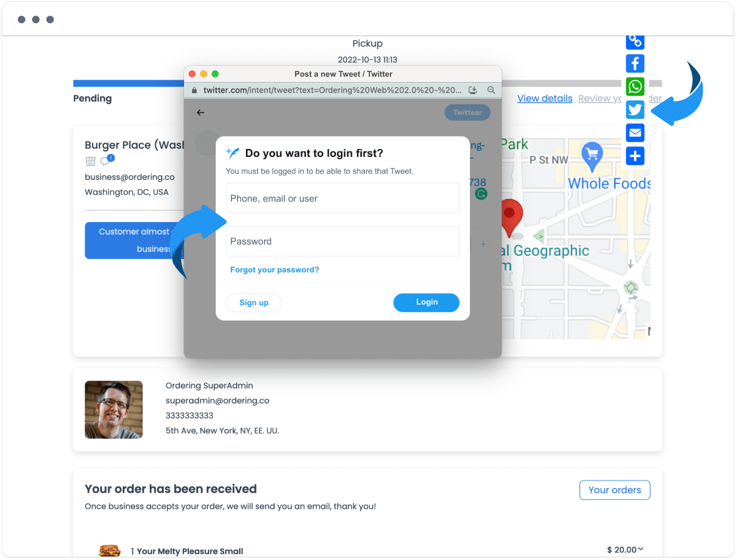Open more share options plus icon
736x560 pixels.
click(x=635, y=156)
